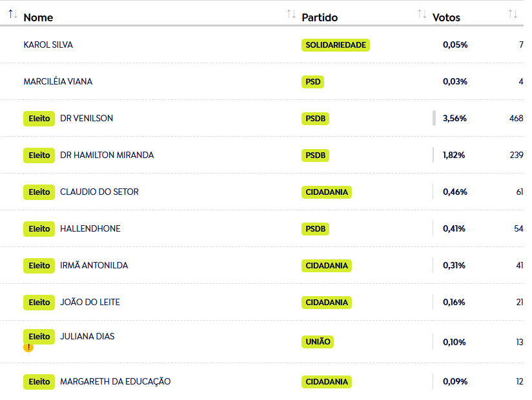
Task: Click the sort arrows at far right of header
Action: pos(513,14)
